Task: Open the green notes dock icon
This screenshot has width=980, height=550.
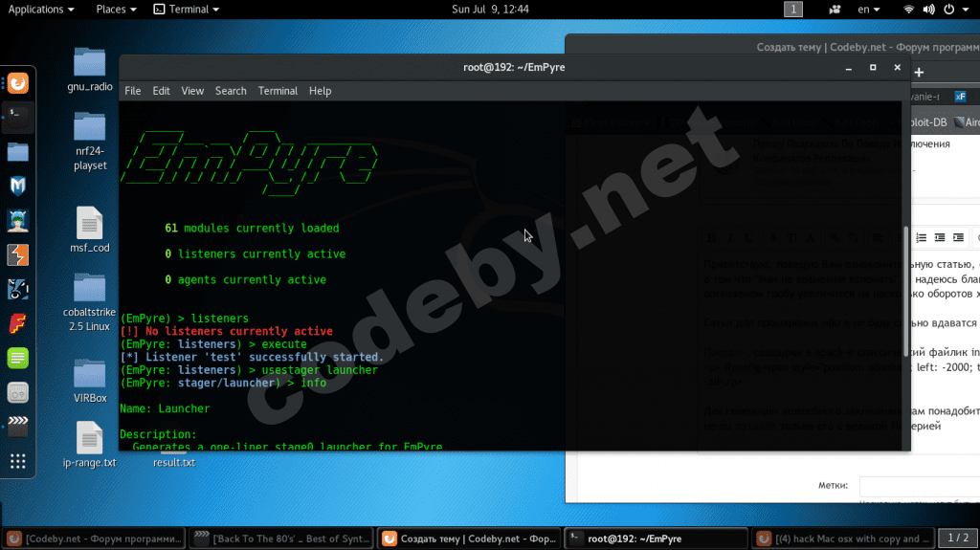Action: (17, 358)
